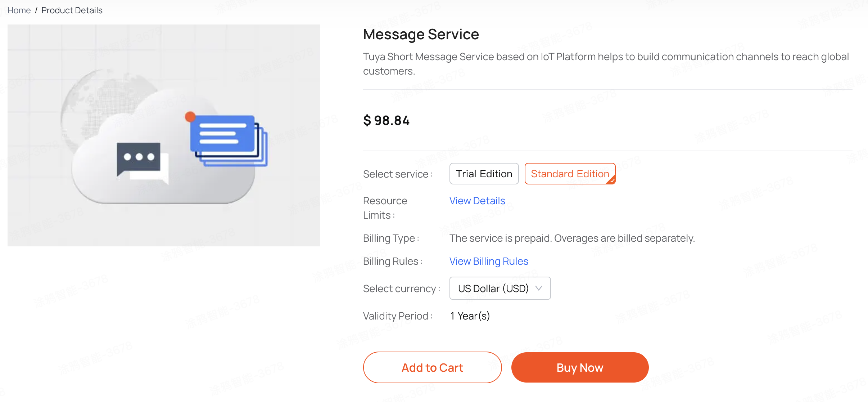
Task: Click the $98.84 price display
Action: click(386, 120)
